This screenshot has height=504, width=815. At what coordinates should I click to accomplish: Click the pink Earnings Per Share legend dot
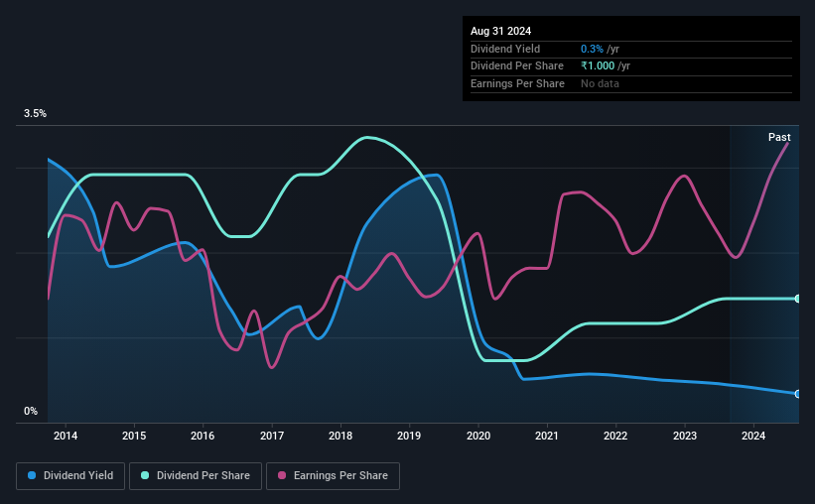point(282,475)
